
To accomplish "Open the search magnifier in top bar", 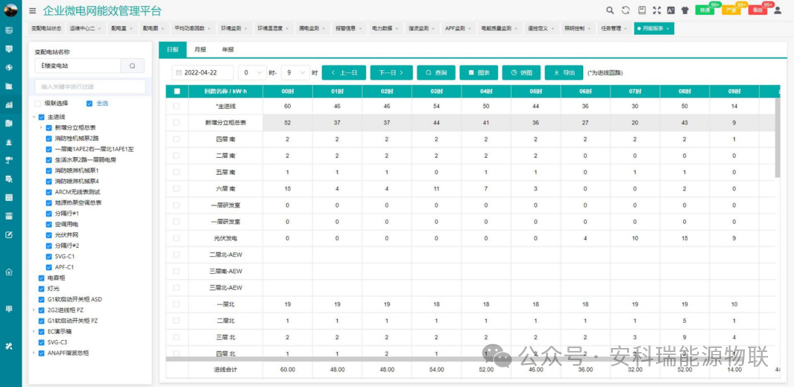I will pos(610,10).
